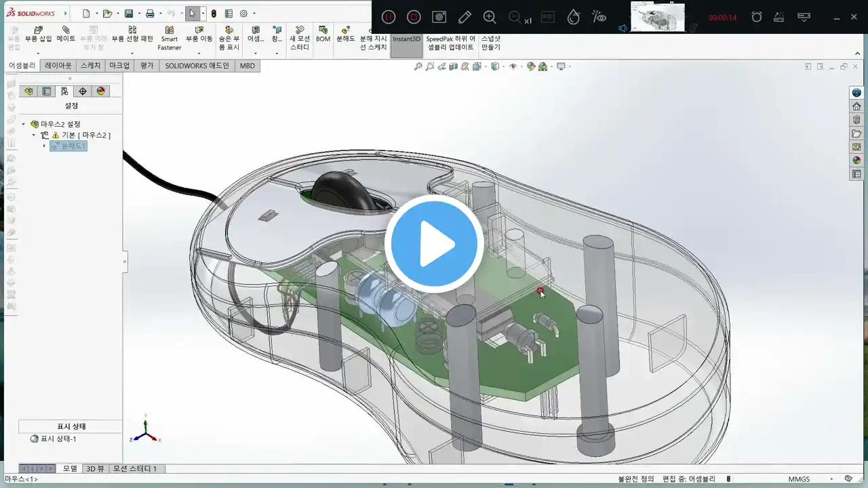This screenshot has height=488, width=868.
Task: Open ConfigurationManager tab icon
Action: (64, 91)
